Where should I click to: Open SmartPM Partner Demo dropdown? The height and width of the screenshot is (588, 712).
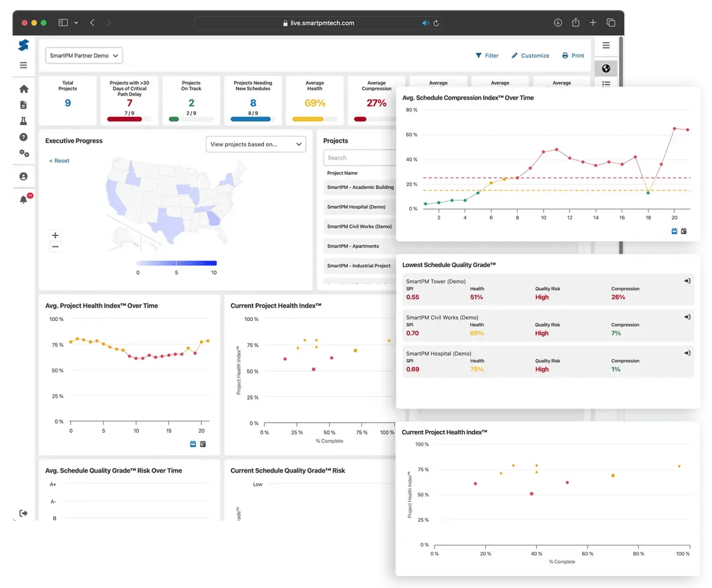click(x=84, y=55)
